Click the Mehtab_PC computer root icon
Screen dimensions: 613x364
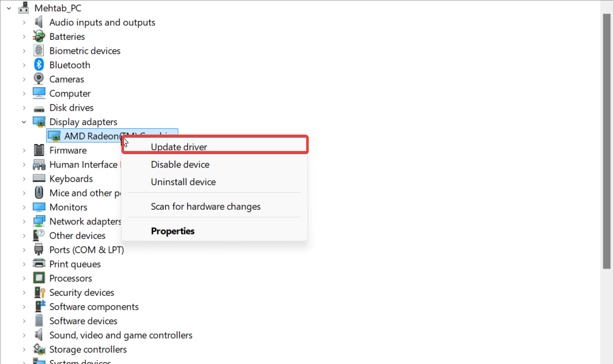tap(24, 8)
